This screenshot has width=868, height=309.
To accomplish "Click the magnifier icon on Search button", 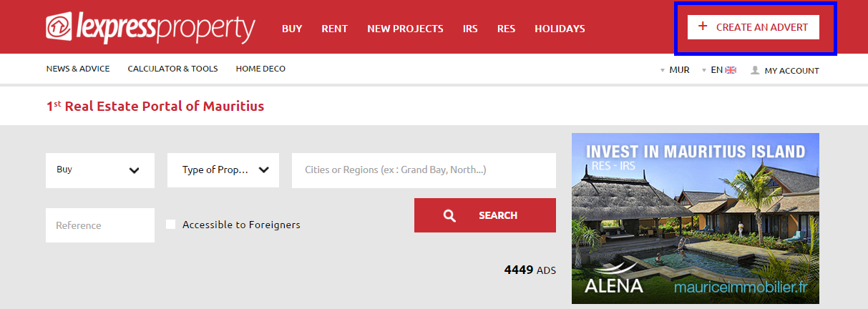I will point(449,215).
